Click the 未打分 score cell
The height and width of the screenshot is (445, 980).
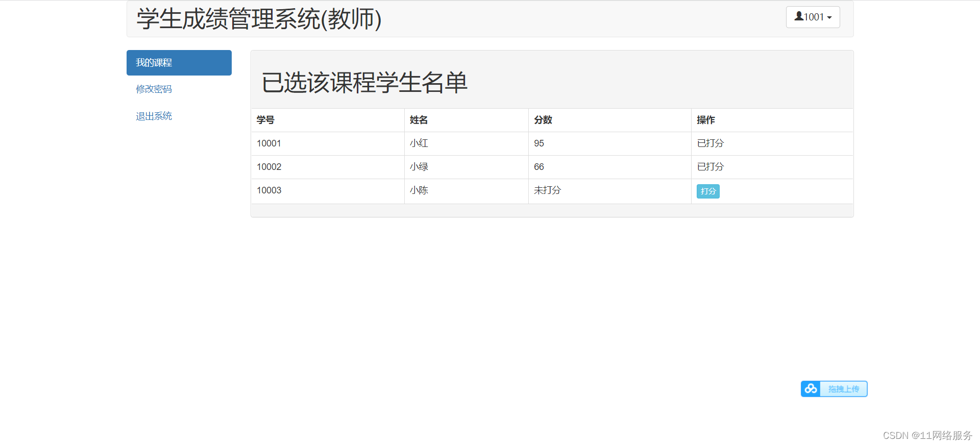click(x=610, y=191)
